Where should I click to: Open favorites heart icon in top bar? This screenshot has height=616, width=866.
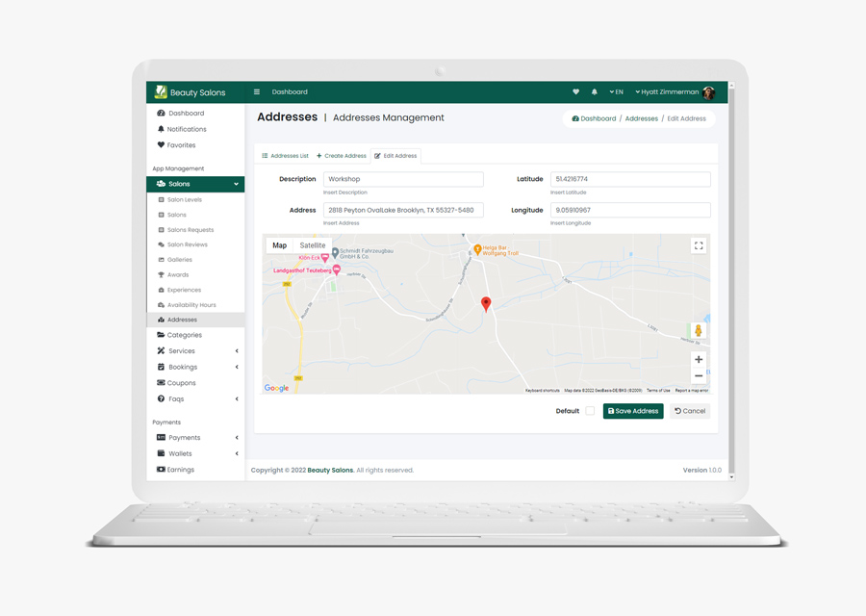575,92
